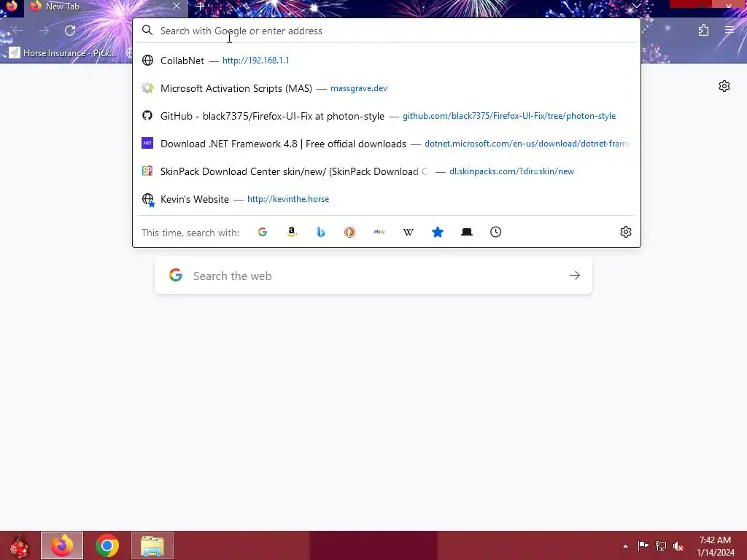Open Firefox from the taskbar

62,545
